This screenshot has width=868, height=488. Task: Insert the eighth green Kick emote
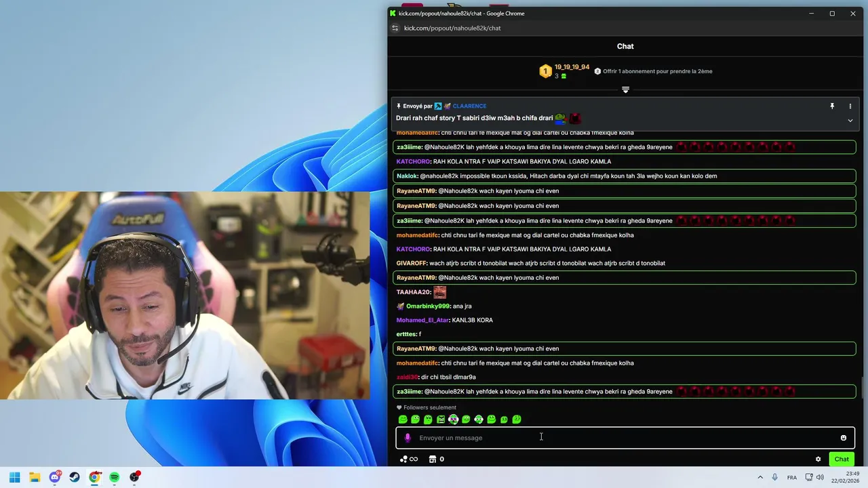[492, 420]
